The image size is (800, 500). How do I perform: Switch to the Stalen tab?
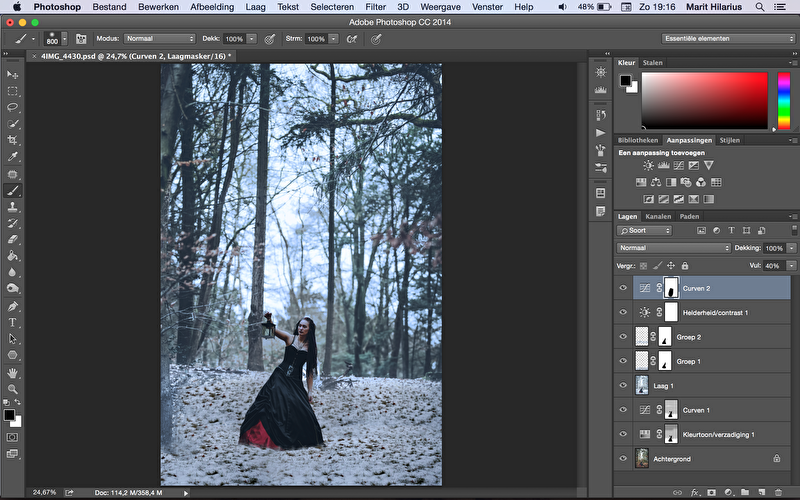pos(653,63)
